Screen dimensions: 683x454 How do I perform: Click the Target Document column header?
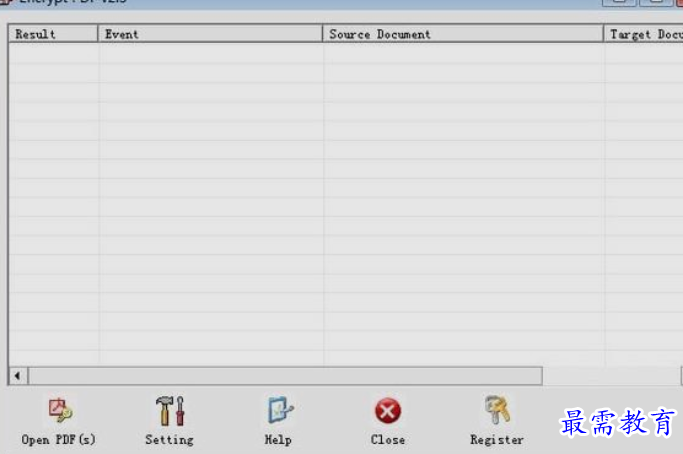point(643,34)
